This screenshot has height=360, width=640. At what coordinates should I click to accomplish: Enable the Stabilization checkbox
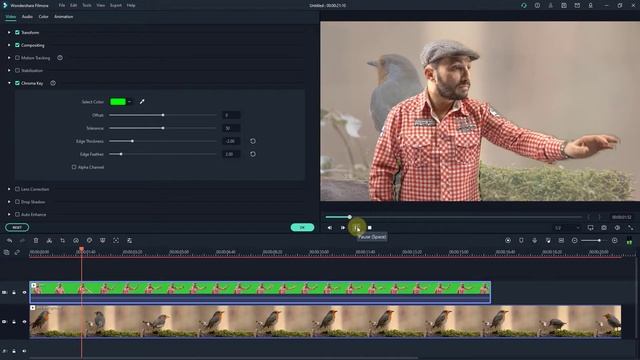(x=17, y=71)
